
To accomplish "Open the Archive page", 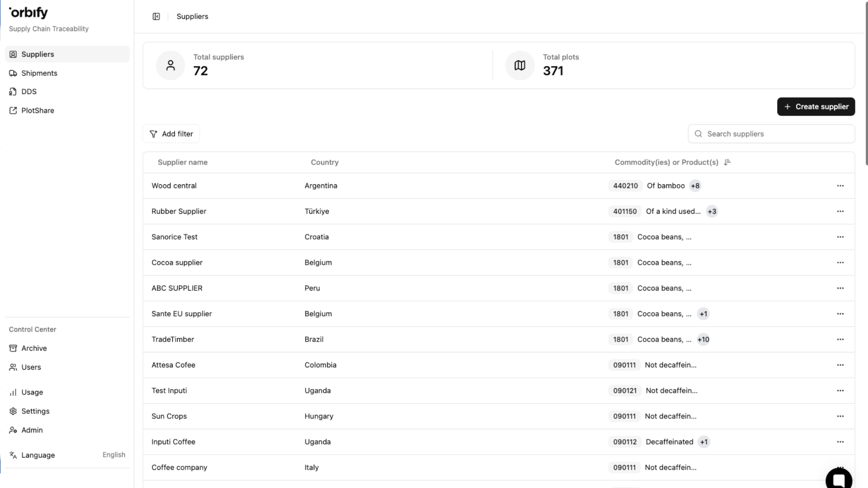I will (67, 348).
